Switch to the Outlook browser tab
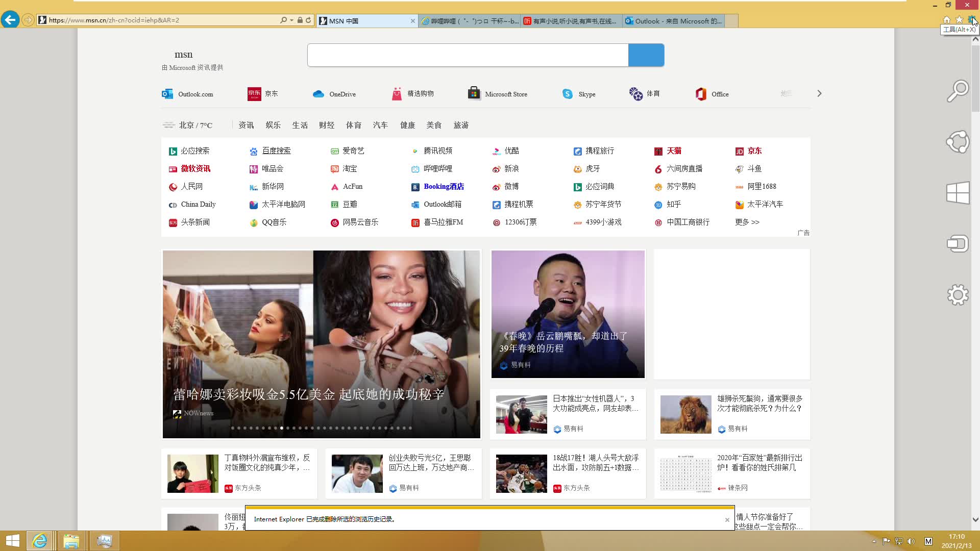The width and height of the screenshot is (980, 551). pos(673,21)
